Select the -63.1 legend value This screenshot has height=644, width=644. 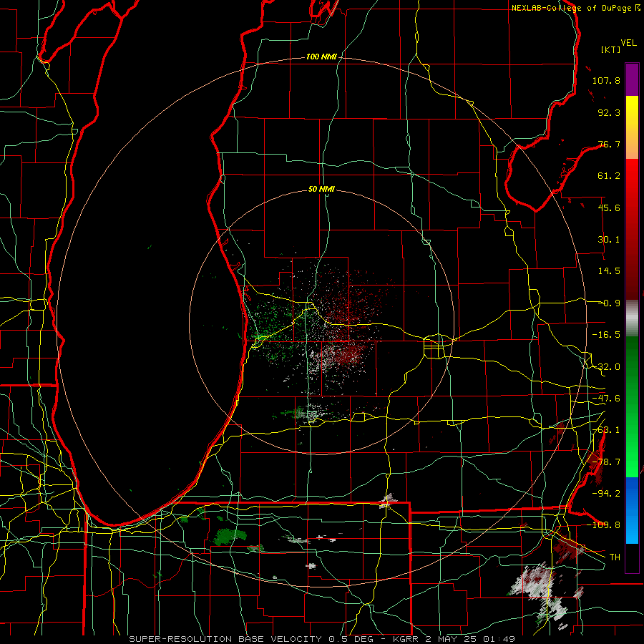pos(606,430)
